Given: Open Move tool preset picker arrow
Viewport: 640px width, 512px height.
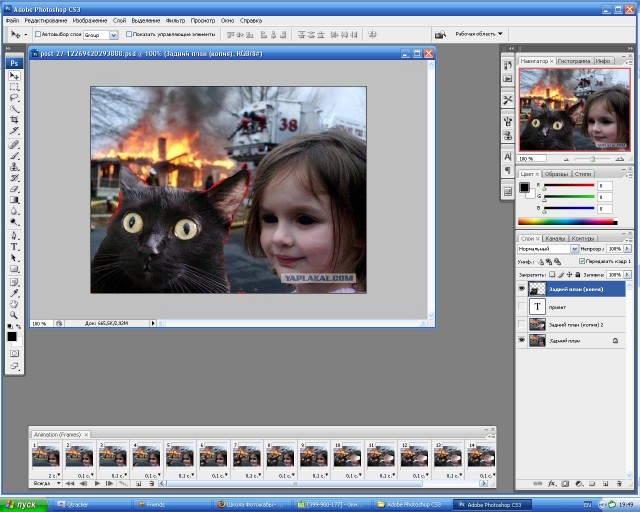Looking at the screenshot, I should [x=25, y=35].
